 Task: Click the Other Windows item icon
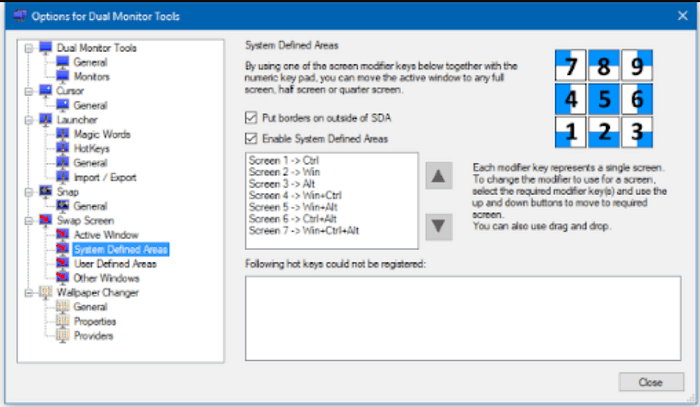[62, 278]
